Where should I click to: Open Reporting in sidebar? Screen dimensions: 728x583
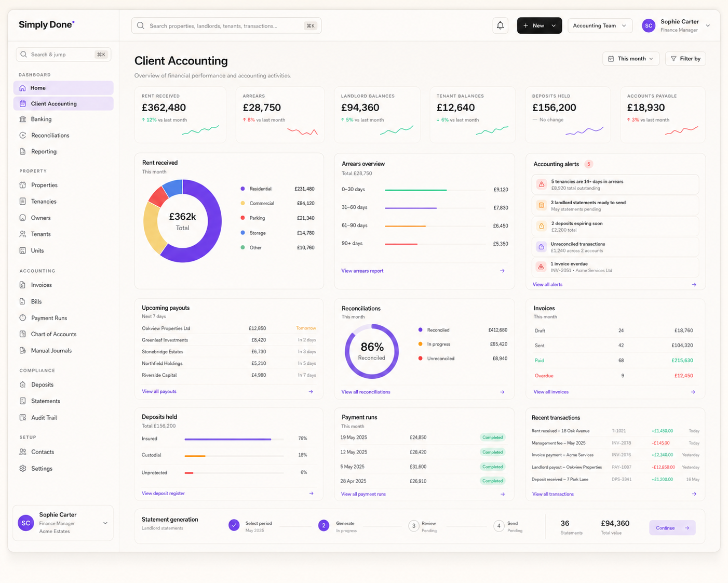tap(63, 151)
